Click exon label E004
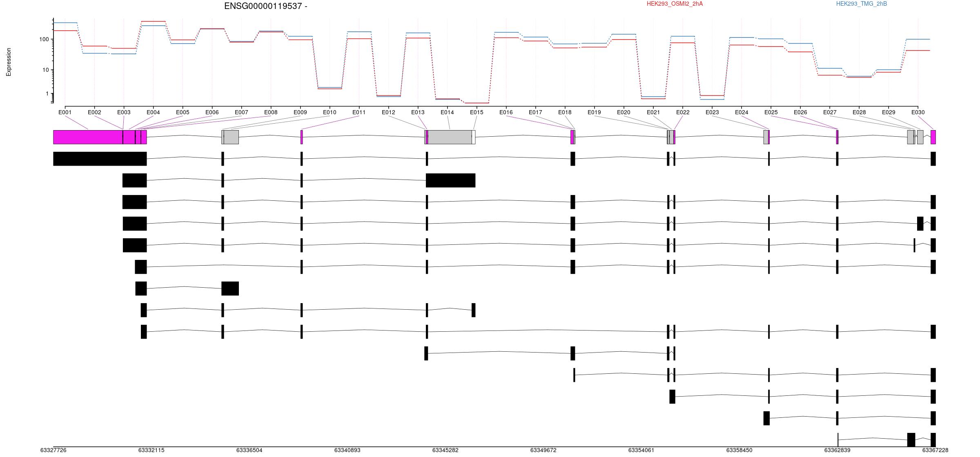Viewport: 980px width, 457px height. tap(153, 112)
